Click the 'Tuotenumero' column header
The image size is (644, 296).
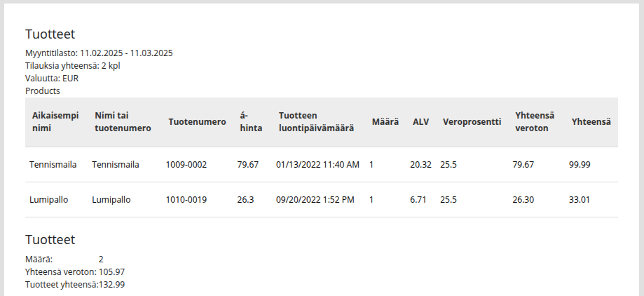pyautogui.click(x=197, y=121)
